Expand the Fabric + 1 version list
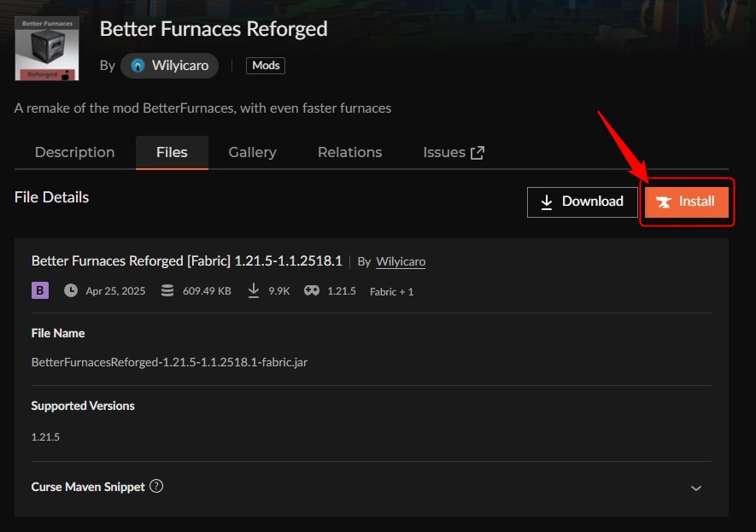 click(x=391, y=291)
